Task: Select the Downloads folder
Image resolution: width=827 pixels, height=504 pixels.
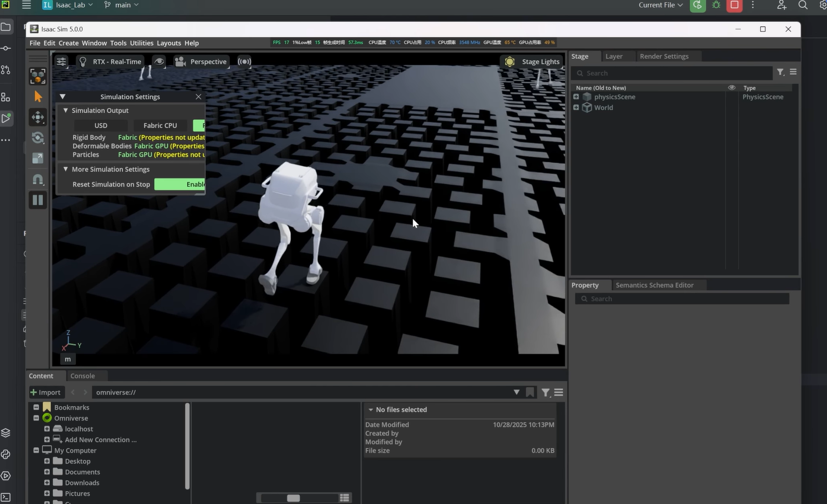Action: click(82, 483)
